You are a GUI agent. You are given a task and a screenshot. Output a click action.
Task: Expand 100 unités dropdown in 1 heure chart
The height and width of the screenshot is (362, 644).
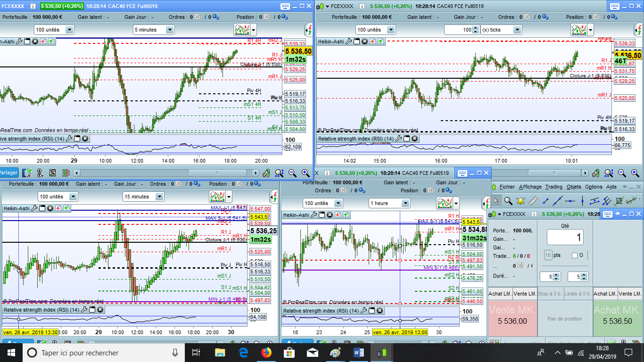click(338, 203)
